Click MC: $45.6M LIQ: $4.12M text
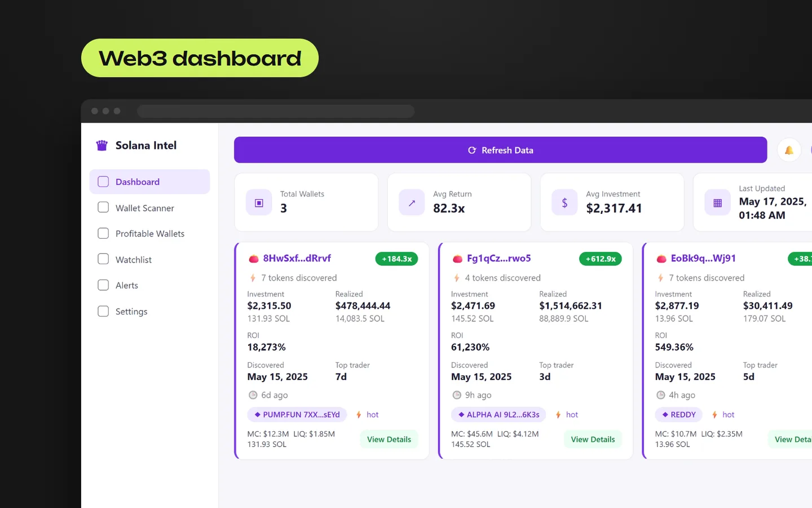This screenshot has height=508, width=812. pyautogui.click(x=495, y=434)
